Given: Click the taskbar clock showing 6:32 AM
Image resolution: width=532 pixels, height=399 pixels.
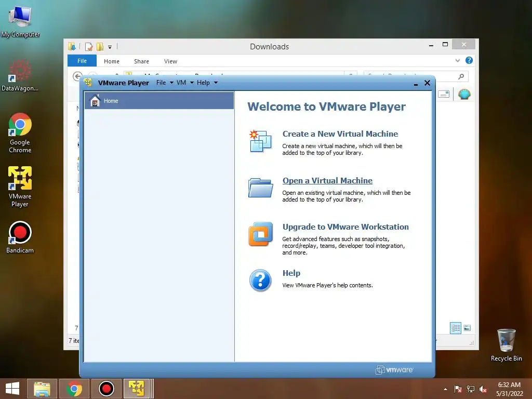Looking at the screenshot, I should pos(509,389).
